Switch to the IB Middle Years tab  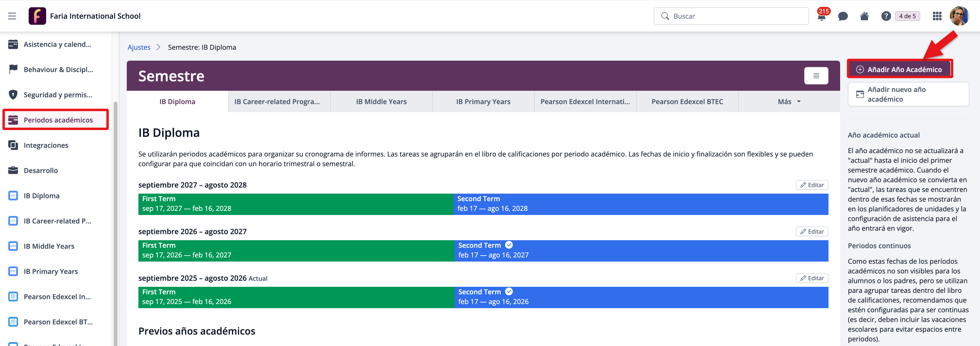381,101
